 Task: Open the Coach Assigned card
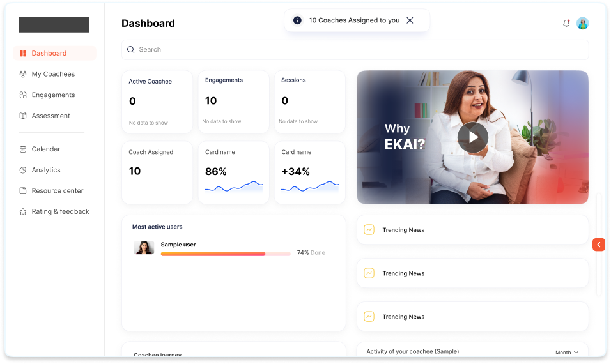pos(157,172)
